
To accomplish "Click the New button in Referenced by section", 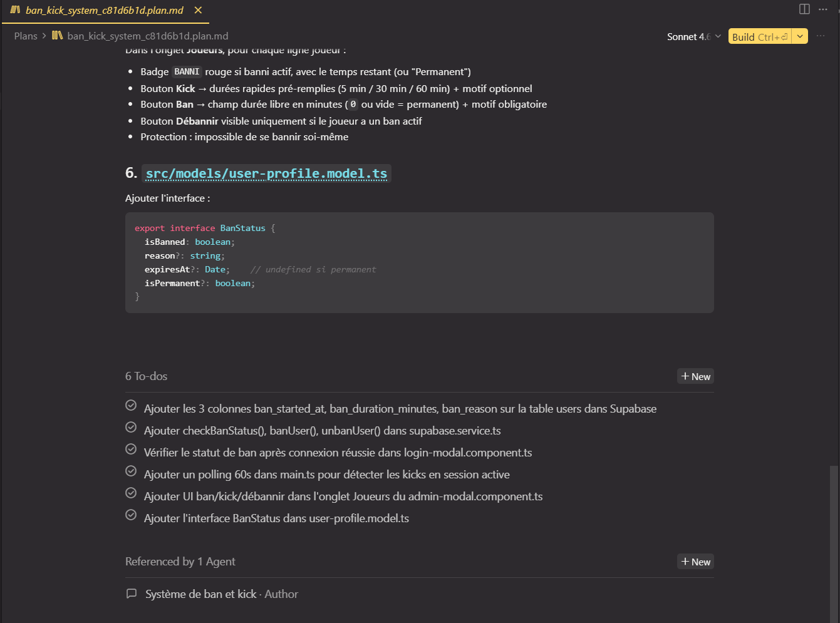I will (695, 562).
